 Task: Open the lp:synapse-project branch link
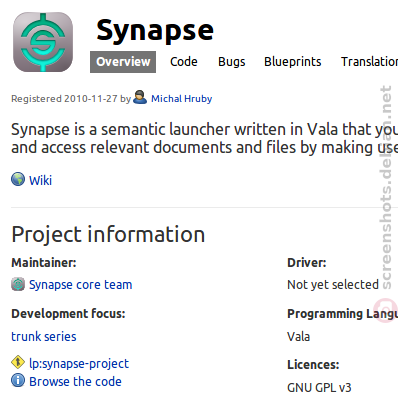pos(79,364)
